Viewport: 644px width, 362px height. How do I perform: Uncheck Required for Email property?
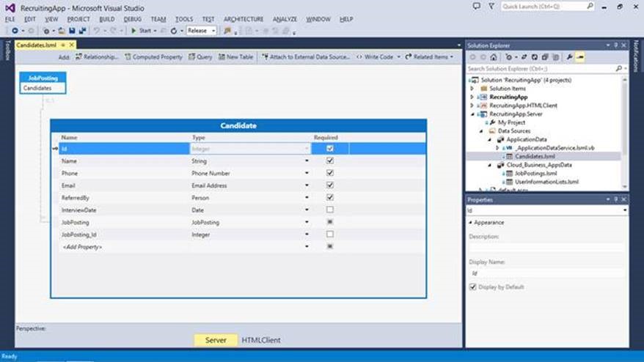click(x=330, y=185)
